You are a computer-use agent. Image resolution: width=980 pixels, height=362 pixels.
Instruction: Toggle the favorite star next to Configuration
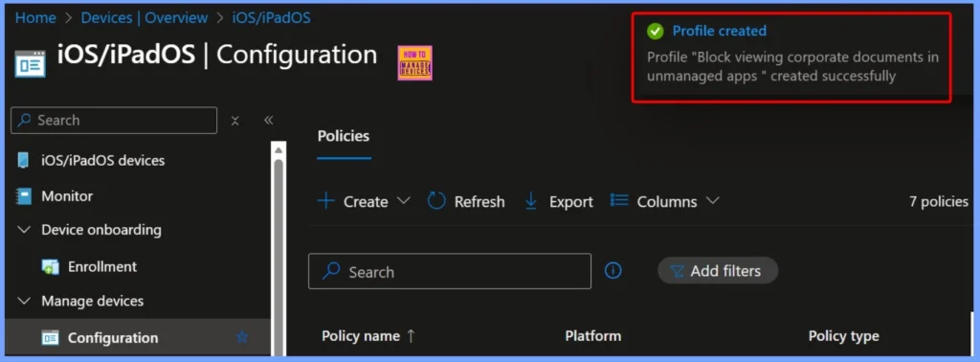[x=242, y=338]
